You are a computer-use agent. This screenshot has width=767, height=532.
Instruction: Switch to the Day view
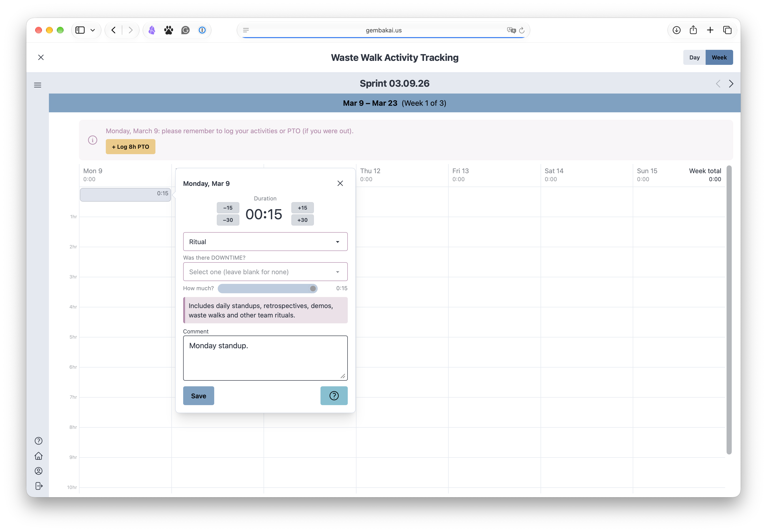click(694, 57)
